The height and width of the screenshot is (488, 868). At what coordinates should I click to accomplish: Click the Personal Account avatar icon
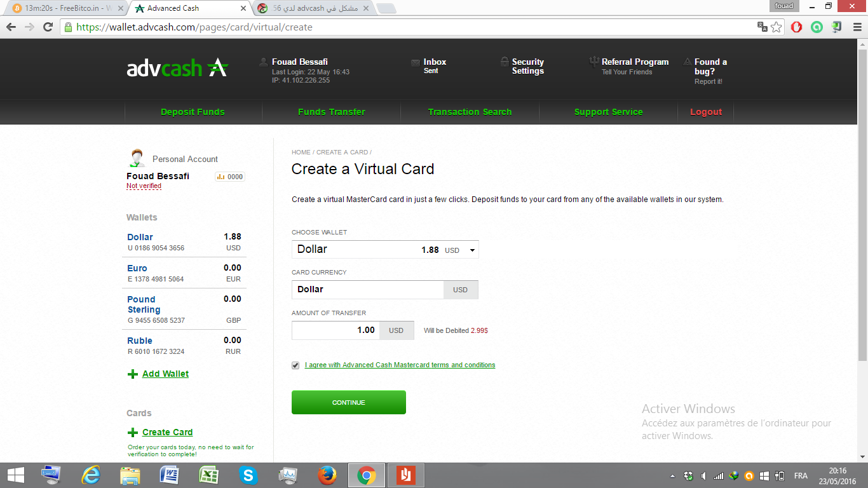click(137, 158)
